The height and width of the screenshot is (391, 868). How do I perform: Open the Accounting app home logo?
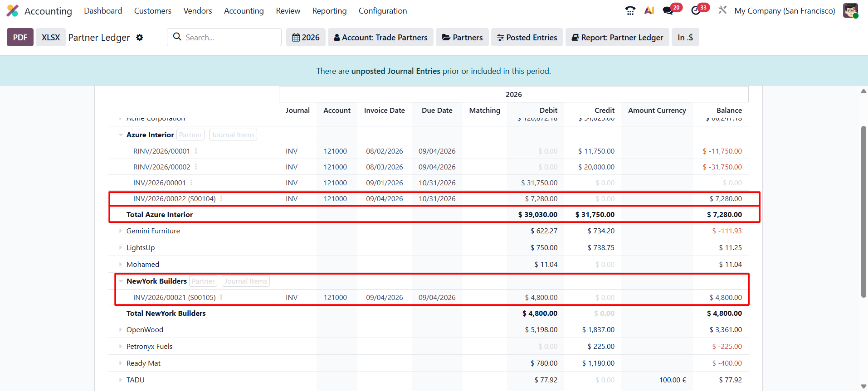pyautogui.click(x=13, y=10)
